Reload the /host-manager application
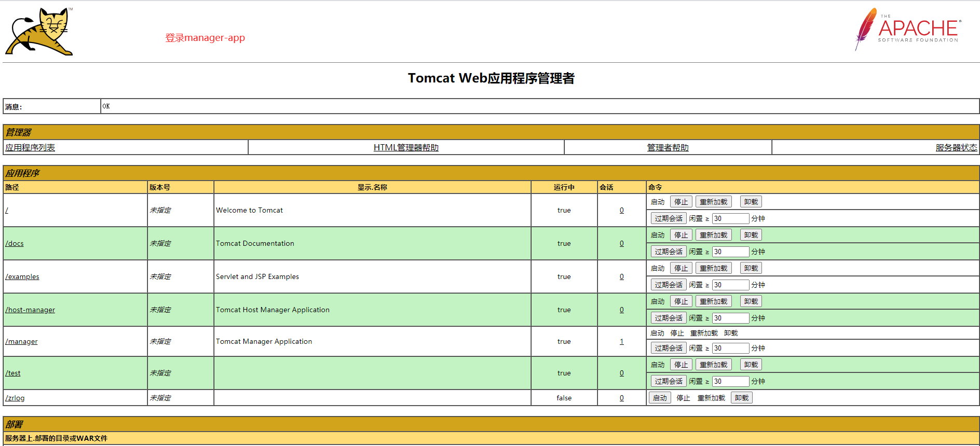 pyautogui.click(x=713, y=301)
